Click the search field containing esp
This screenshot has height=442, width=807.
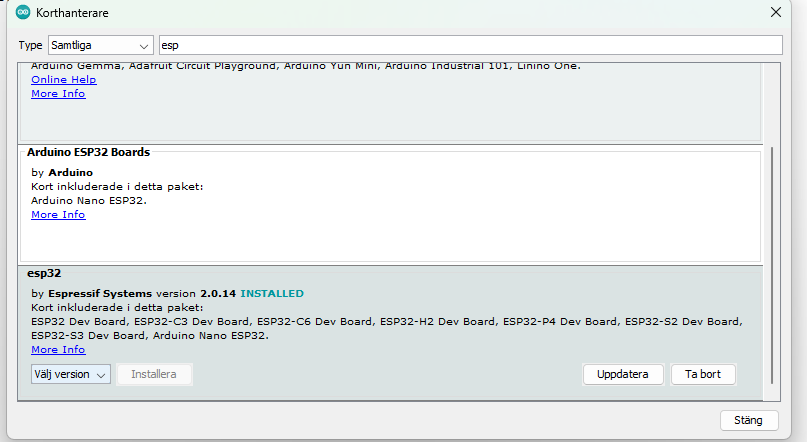coord(470,45)
